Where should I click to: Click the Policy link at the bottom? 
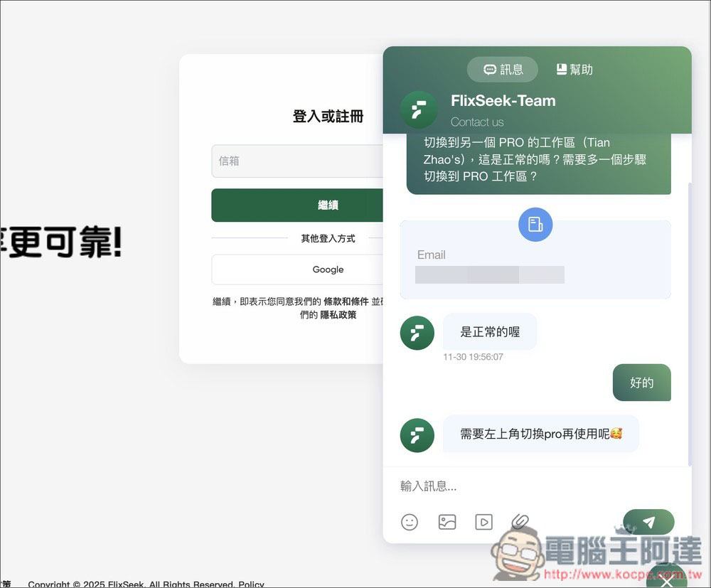point(252,584)
